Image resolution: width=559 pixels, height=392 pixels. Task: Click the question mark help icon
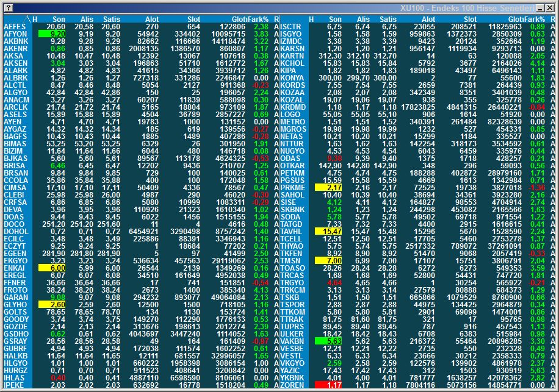[x=9, y=8]
